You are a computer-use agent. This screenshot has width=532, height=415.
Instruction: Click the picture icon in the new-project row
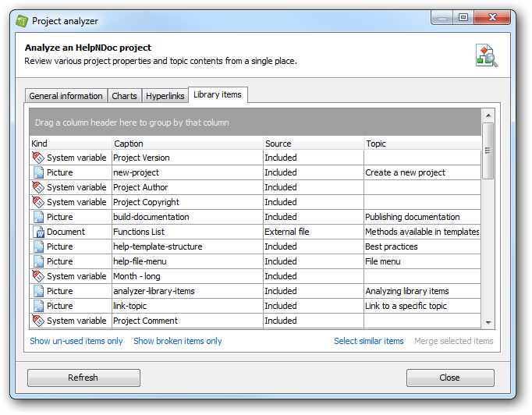click(38, 172)
